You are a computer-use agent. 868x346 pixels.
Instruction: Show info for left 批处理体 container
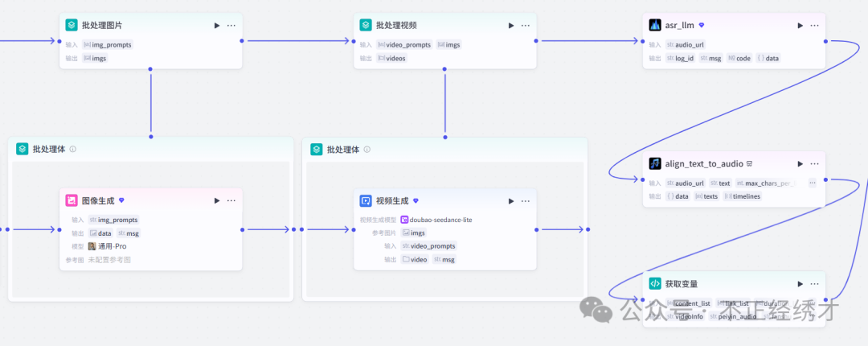73,150
